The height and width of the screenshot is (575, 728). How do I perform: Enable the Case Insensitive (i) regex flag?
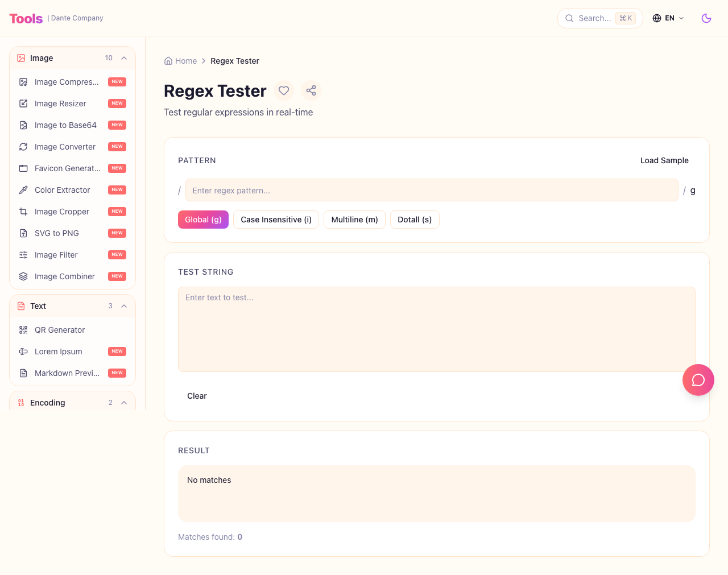click(276, 220)
